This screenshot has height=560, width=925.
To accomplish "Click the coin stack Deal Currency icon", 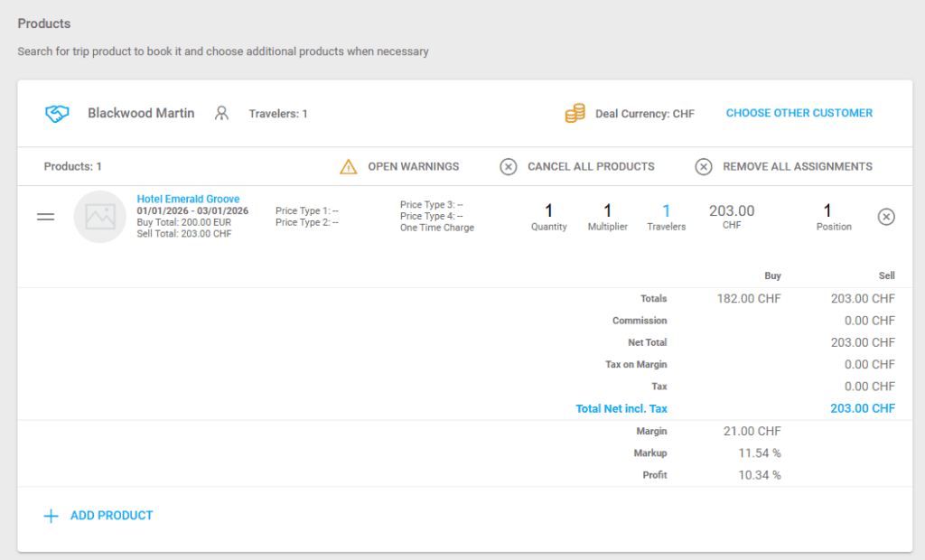I will pos(575,113).
